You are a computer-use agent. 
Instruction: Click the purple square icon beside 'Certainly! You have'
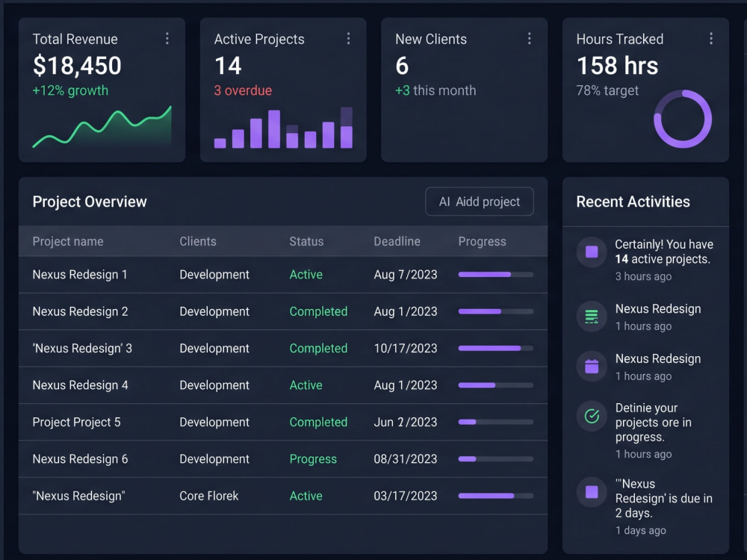click(x=592, y=252)
